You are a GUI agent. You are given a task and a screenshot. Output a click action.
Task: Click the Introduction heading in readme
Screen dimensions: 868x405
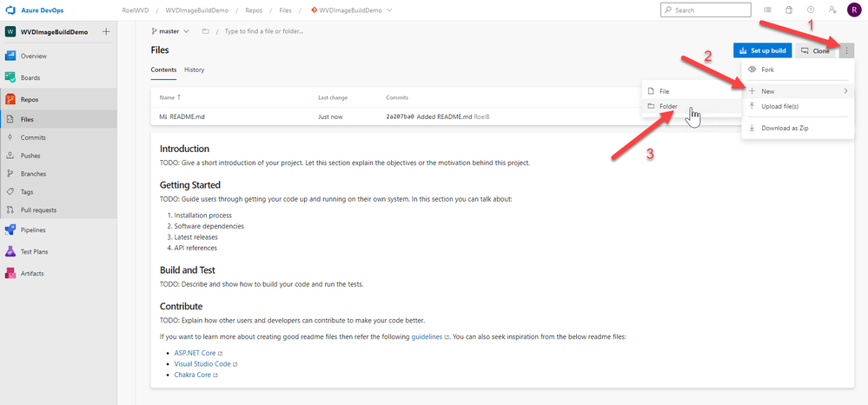[x=184, y=149]
